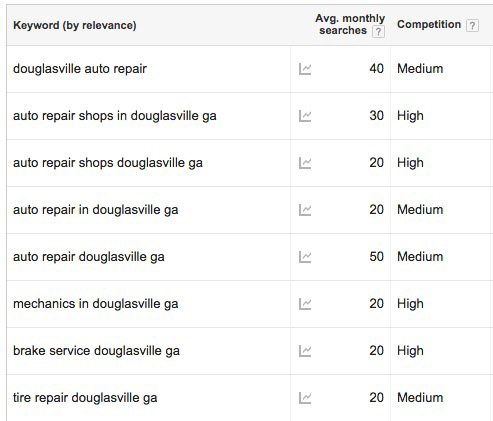Select keyword douglasville auto repair
The width and height of the screenshot is (493, 421).
tap(80, 69)
